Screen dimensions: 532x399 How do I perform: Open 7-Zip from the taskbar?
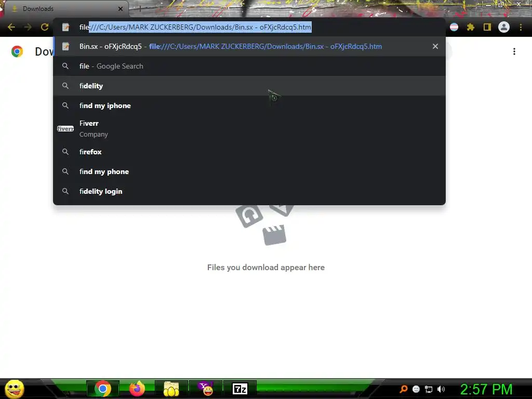(240, 389)
